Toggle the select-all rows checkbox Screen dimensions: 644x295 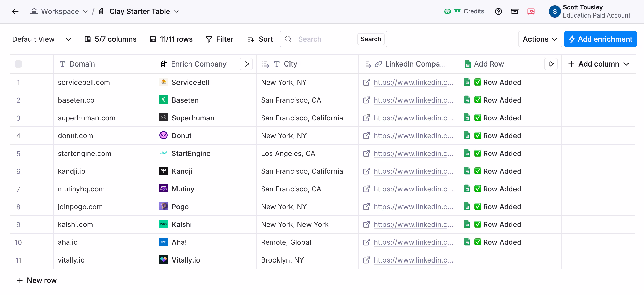(18, 64)
